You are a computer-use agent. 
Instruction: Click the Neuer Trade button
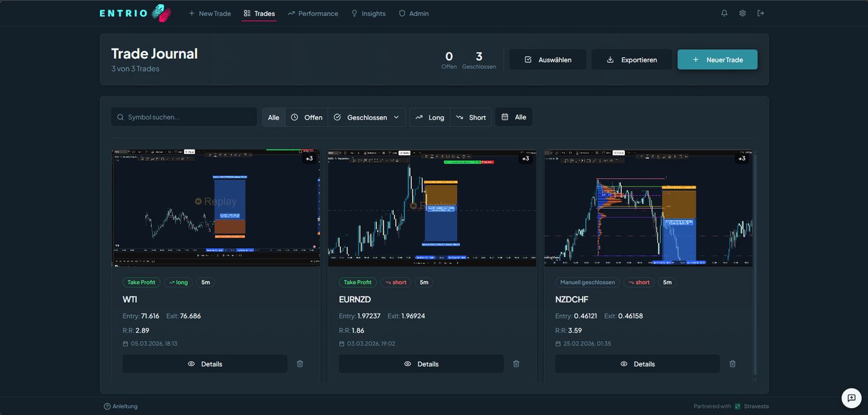click(717, 60)
